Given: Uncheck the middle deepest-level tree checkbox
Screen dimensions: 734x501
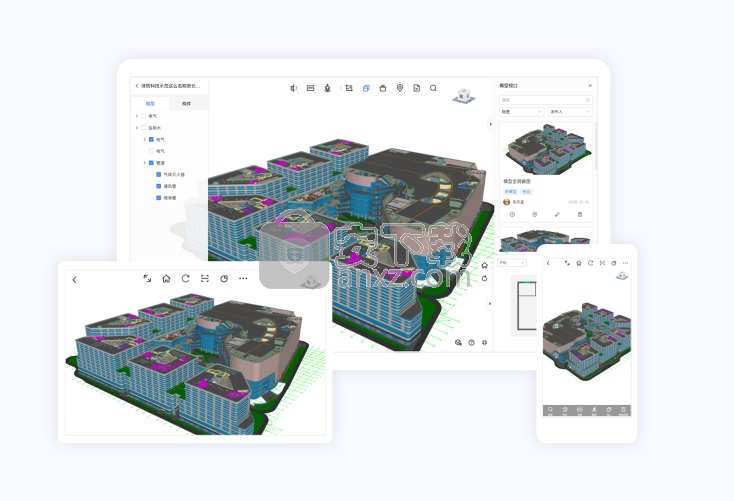Looking at the screenshot, I should pos(159,186).
